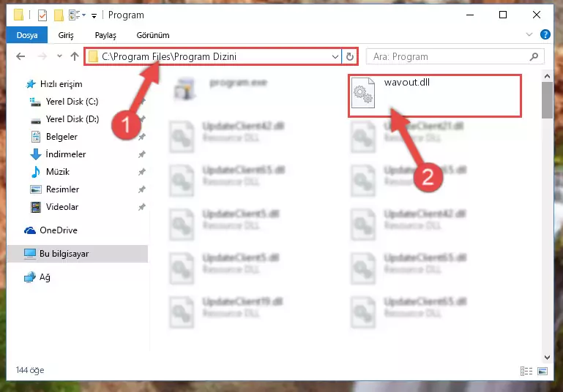Switch to details view layout icon
The width and height of the screenshot is (563, 392).
(526, 371)
